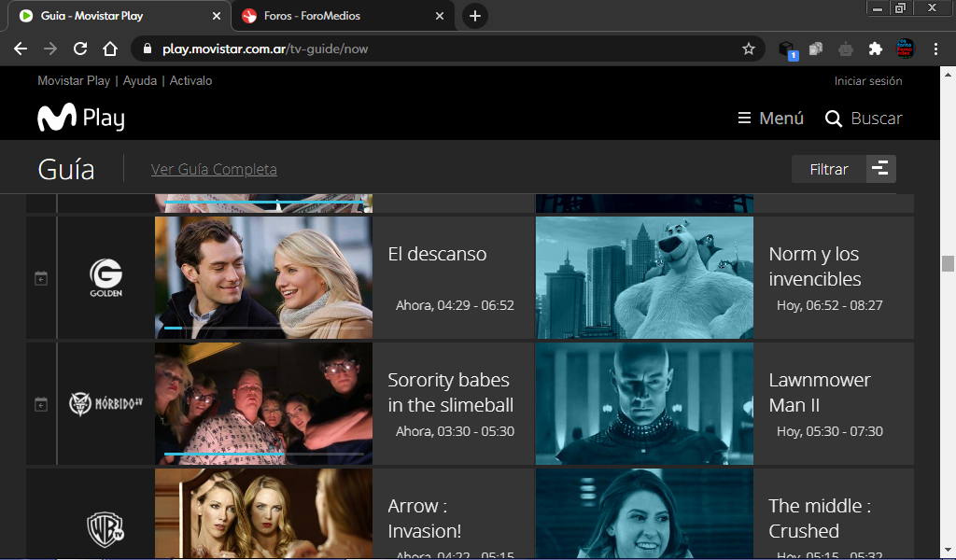
Task: Open a new browser tab
Action: (475, 16)
